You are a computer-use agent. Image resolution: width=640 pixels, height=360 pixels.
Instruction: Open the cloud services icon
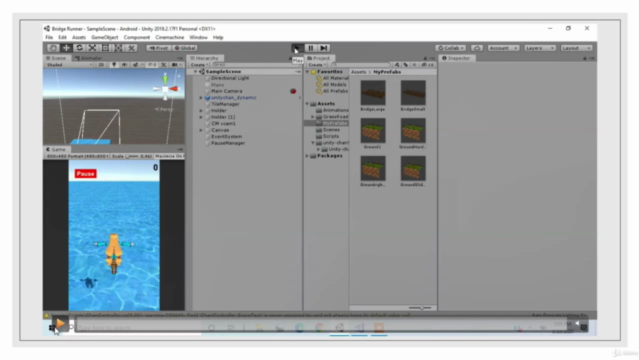pos(477,48)
